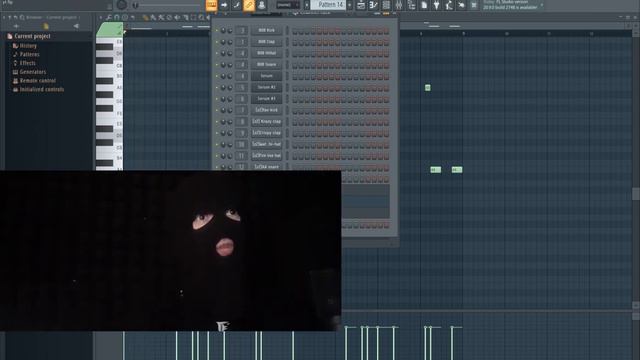Viewport: 640px width, 360px height.
Task: Show the Channel rack from top toolbar
Action: click(386, 5)
